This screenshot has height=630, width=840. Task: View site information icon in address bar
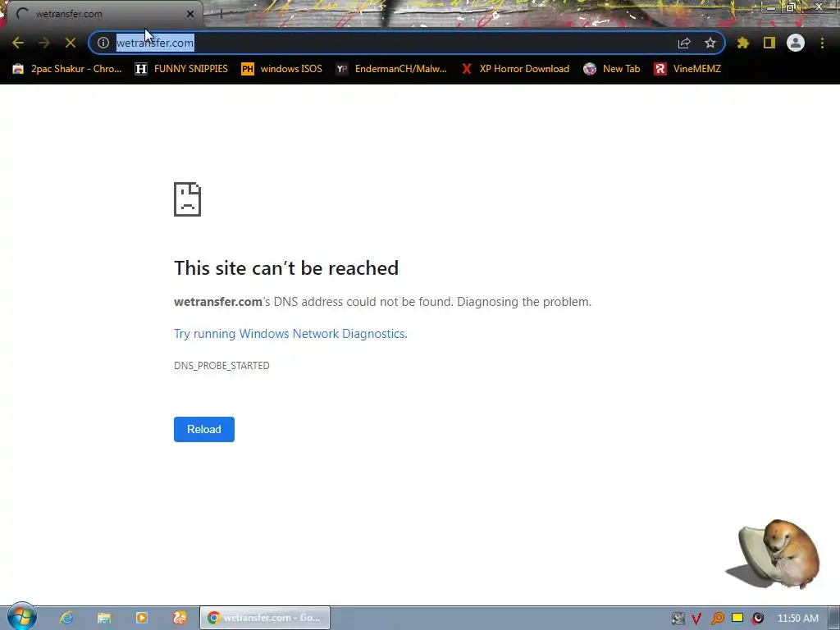[x=103, y=43]
